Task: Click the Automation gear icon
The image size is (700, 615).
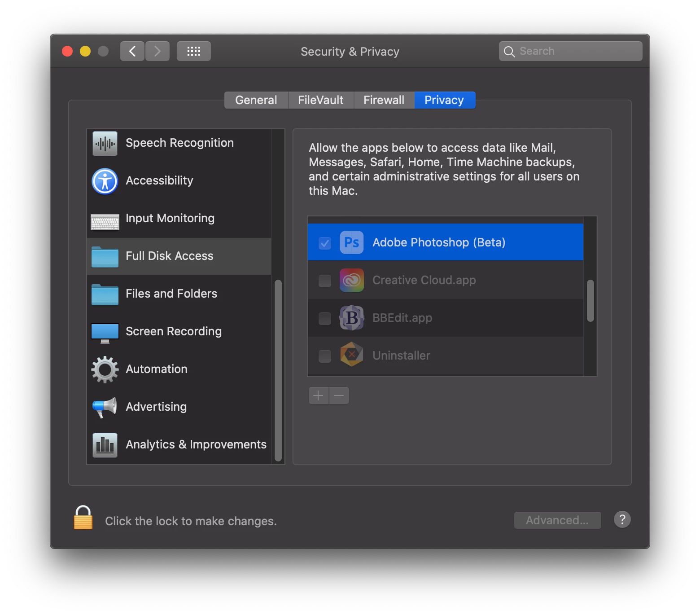Action: point(105,369)
